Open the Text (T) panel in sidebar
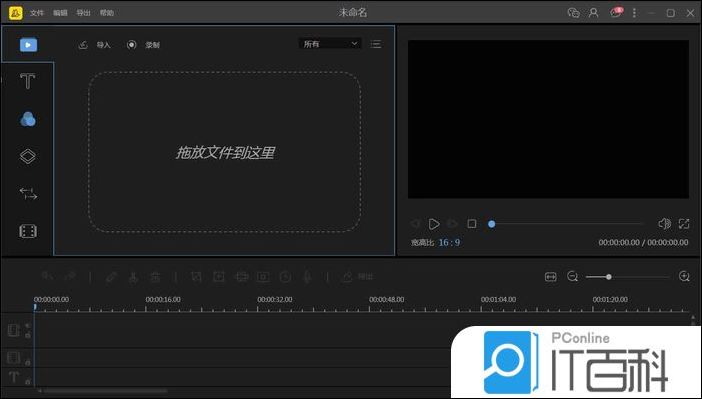Screen dimensions: 702x399 tap(28, 82)
